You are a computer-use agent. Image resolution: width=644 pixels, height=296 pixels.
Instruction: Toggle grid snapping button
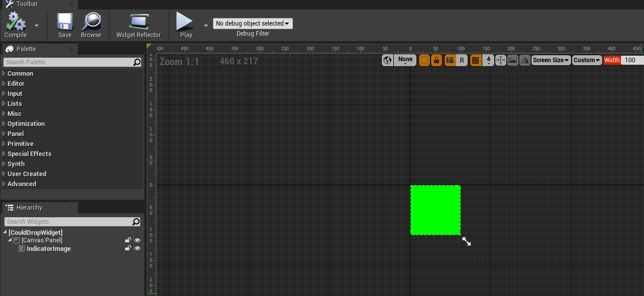[476, 60]
